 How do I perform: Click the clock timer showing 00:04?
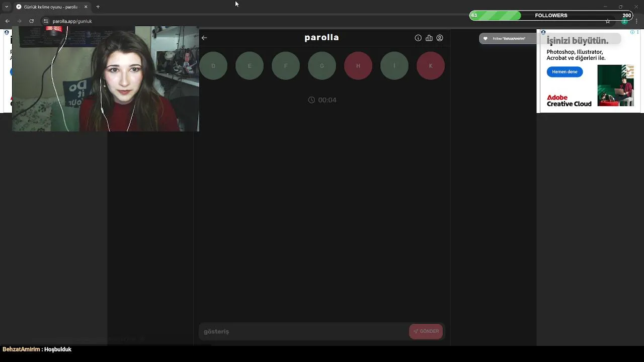pyautogui.click(x=322, y=100)
